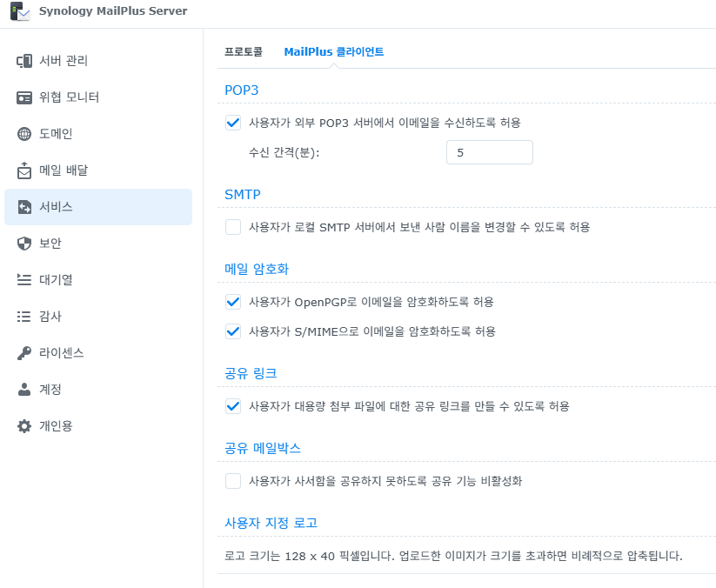Click the 공유 링크 section heading
The height and width of the screenshot is (588, 716).
251,373
